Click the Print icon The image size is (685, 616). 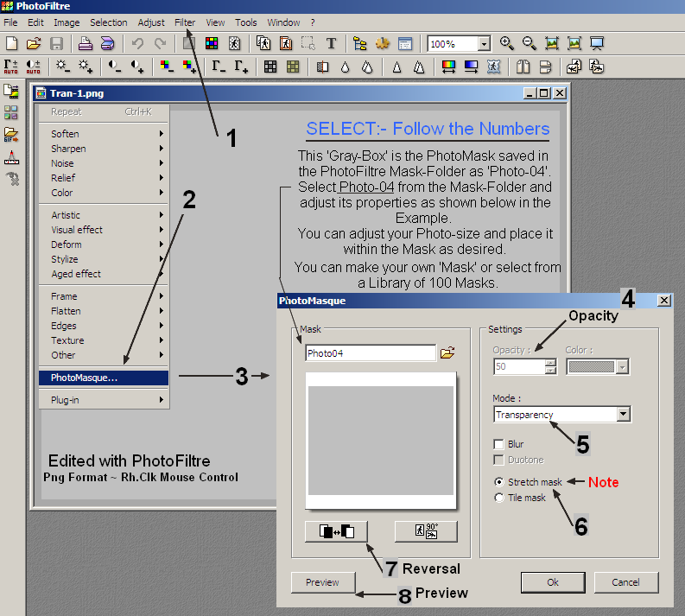pyautogui.click(x=86, y=43)
